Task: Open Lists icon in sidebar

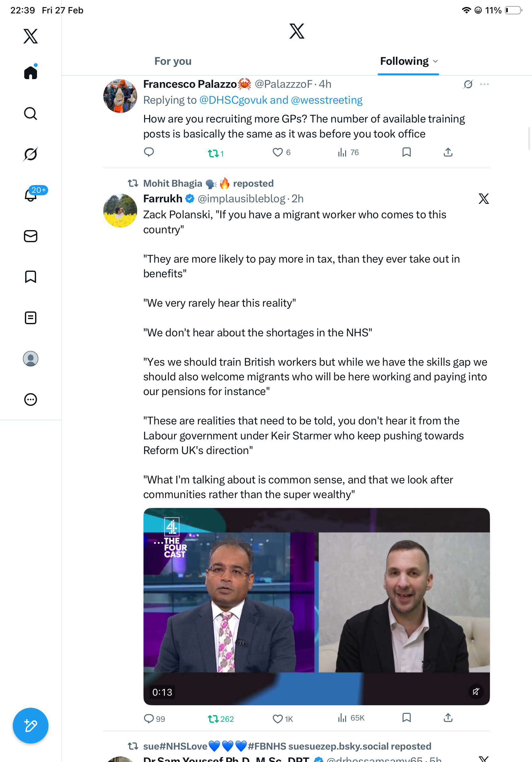Action: point(31,317)
